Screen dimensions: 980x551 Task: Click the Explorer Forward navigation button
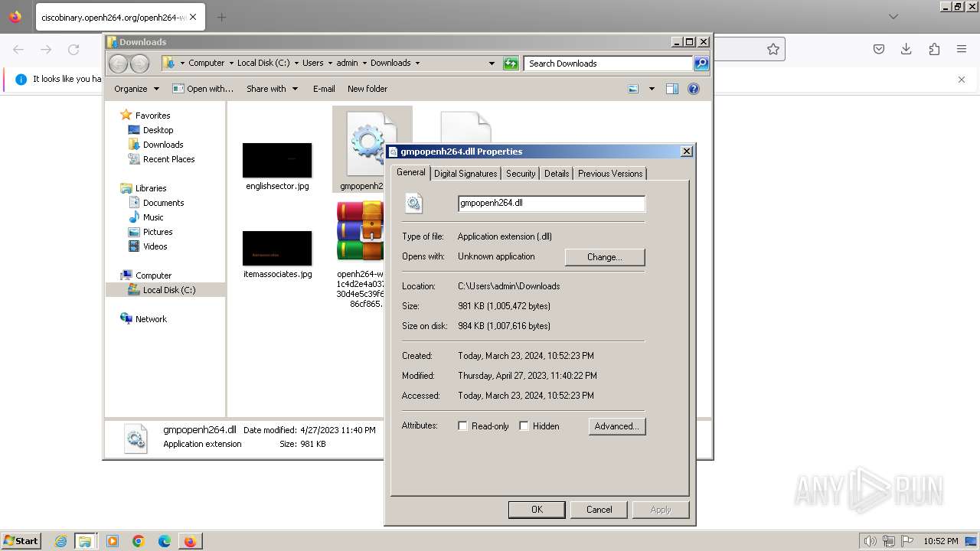tap(139, 64)
